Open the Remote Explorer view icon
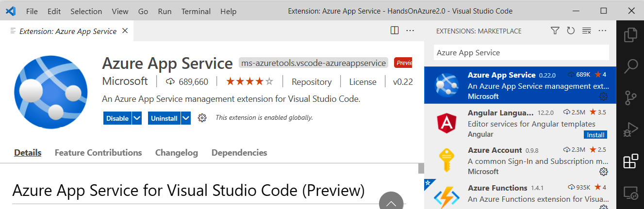This screenshot has width=644, height=209. tap(630, 193)
